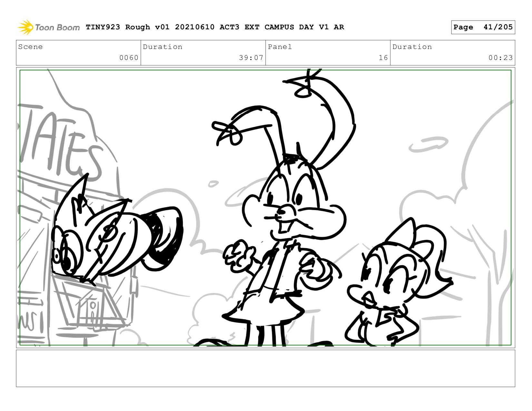This screenshot has height=411, width=532.
Task: Click the scene number 0060
Action: click(x=129, y=58)
